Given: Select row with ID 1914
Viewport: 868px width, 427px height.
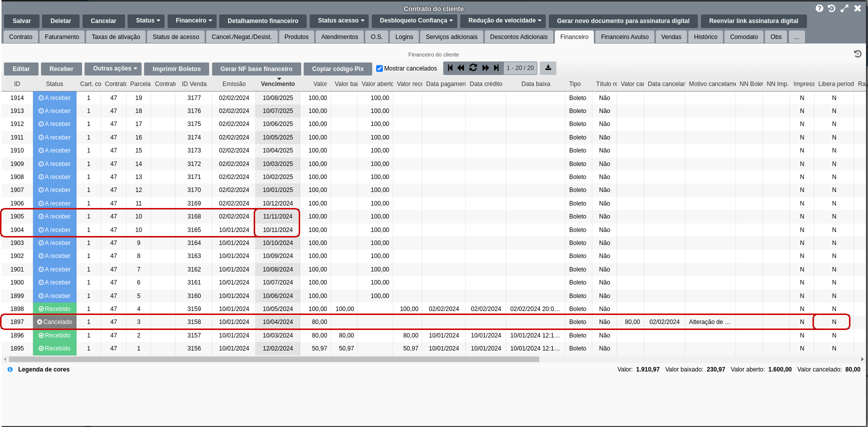Looking at the screenshot, I should pyautogui.click(x=433, y=98).
